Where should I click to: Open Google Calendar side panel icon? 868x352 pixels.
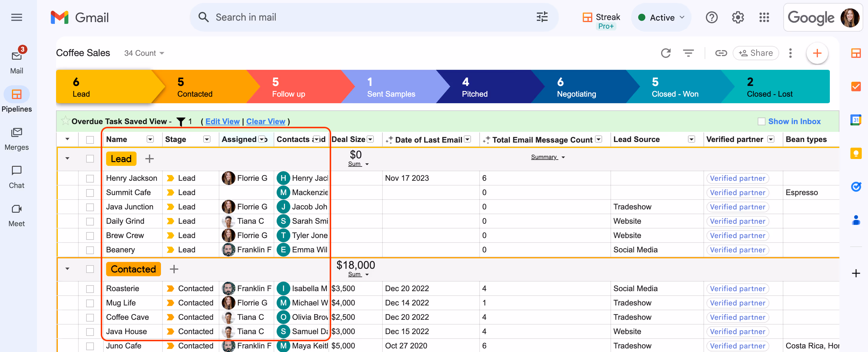855,120
